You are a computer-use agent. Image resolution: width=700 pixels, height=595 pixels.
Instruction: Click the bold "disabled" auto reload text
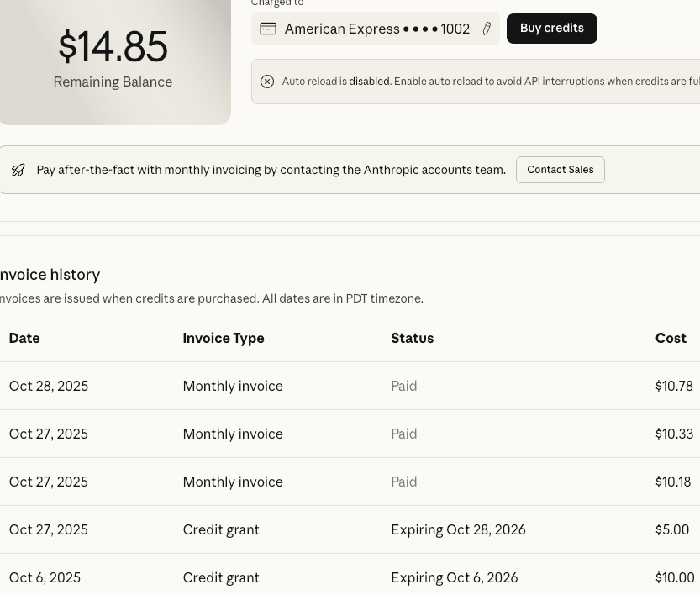pyautogui.click(x=370, y=82)
